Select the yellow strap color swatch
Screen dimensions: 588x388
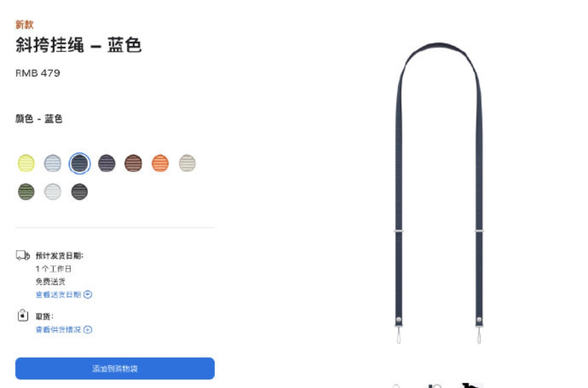[26, 164]
